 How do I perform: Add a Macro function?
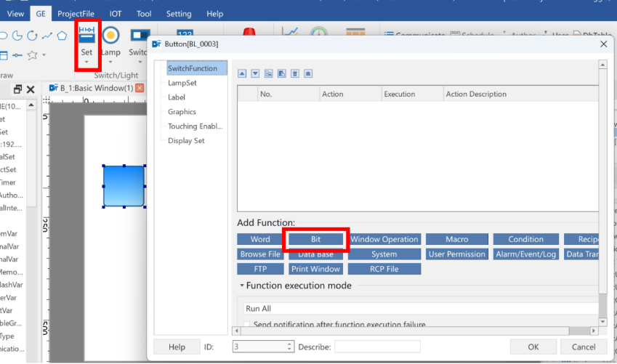(457, 239)
